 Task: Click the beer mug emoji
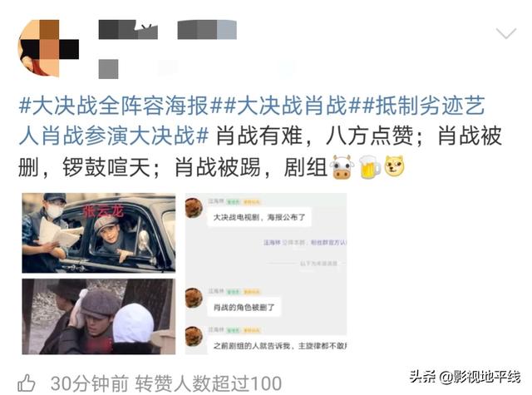pyautogui.click(x=369, y=167)
